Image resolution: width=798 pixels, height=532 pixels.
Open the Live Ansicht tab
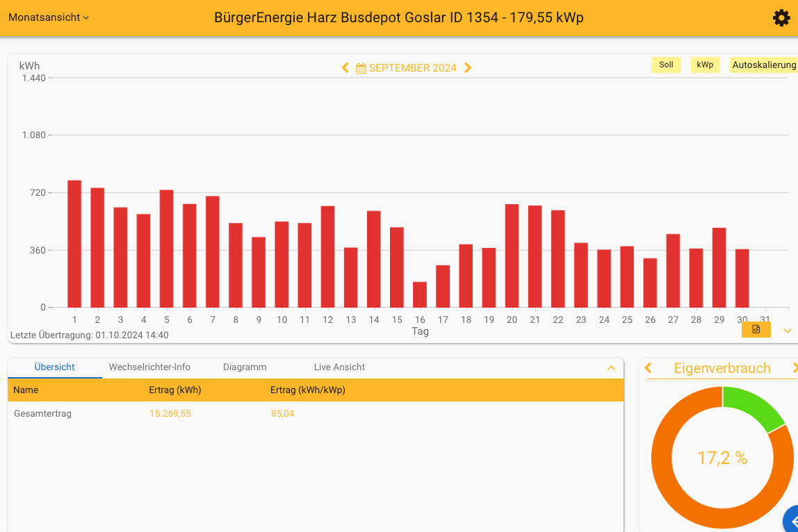coord(339,367)
